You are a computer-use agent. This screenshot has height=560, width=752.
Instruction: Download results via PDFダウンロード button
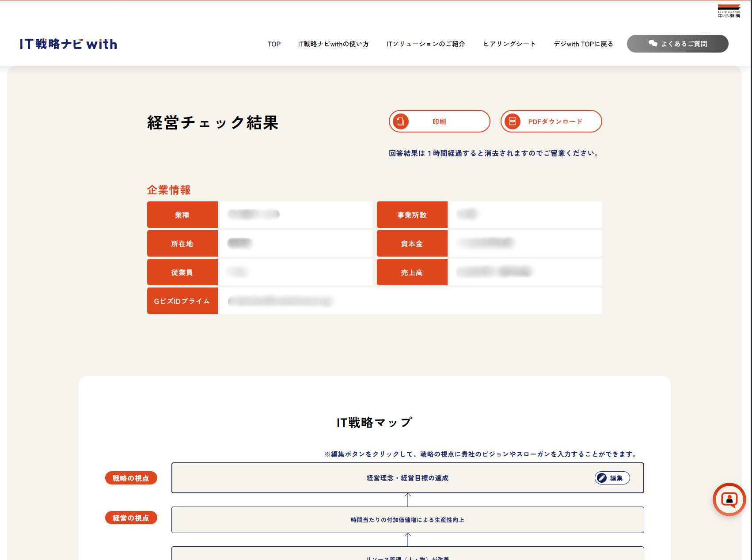(555, 121)
